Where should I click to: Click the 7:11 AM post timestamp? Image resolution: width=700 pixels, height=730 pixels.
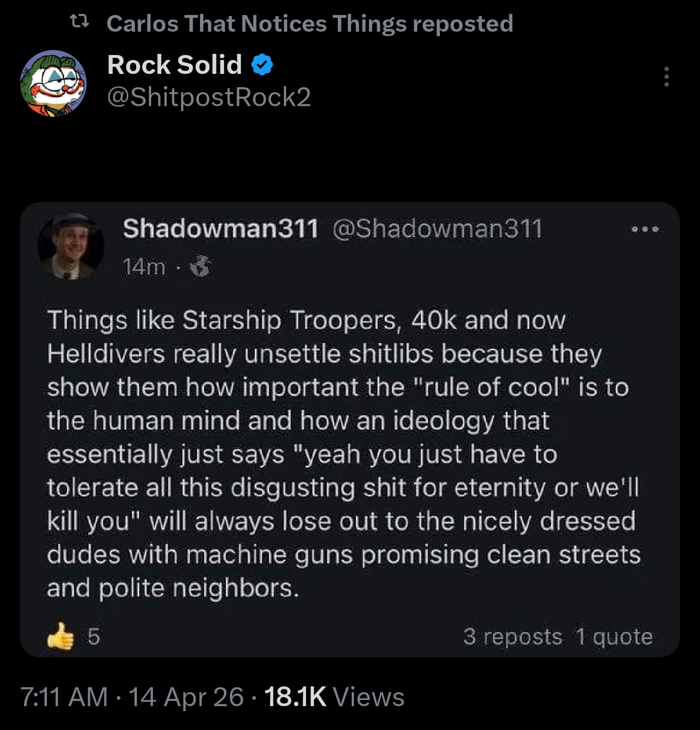point(64,697)
